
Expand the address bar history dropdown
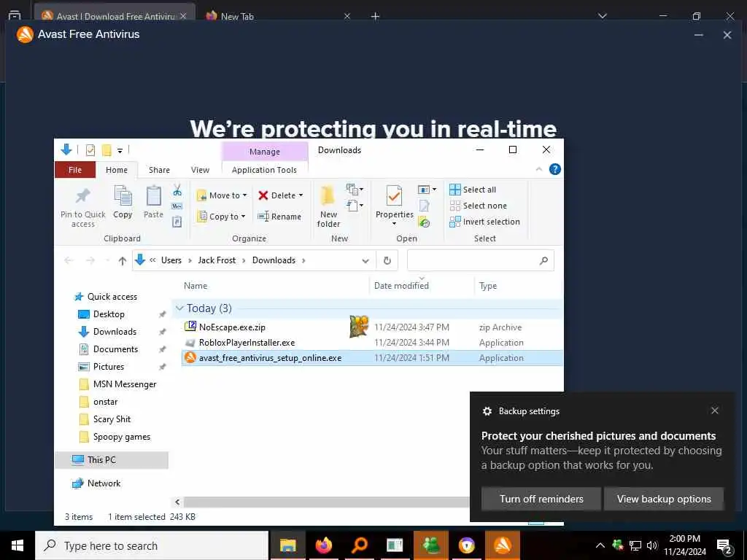pyautogui.click(x=365, y=260)
